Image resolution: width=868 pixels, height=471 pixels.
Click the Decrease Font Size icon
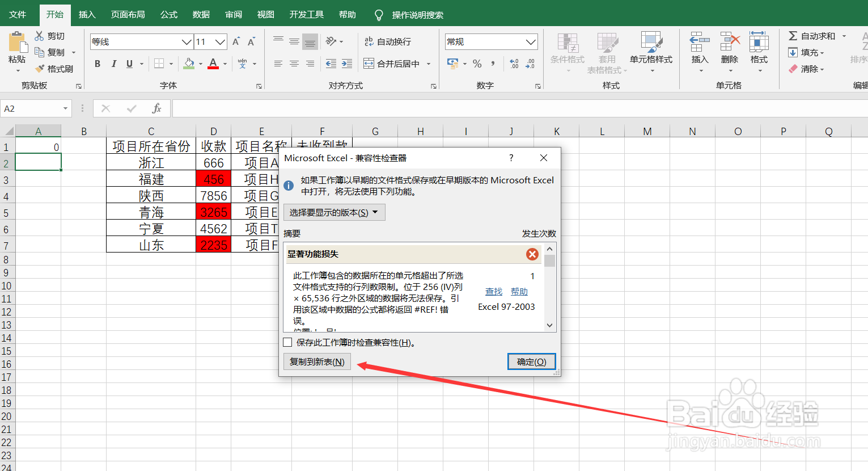point(251,41)
